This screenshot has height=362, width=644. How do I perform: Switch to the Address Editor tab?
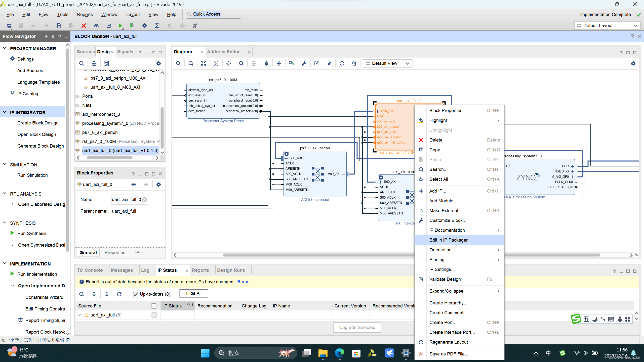point(223,52)
